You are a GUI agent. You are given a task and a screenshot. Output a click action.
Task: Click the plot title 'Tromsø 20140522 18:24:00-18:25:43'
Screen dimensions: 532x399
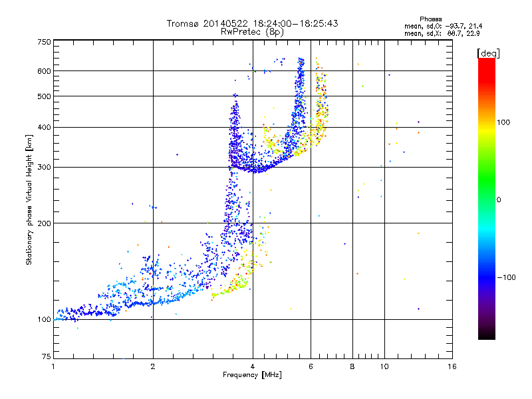pyautogui.click(x=252, y=23)
